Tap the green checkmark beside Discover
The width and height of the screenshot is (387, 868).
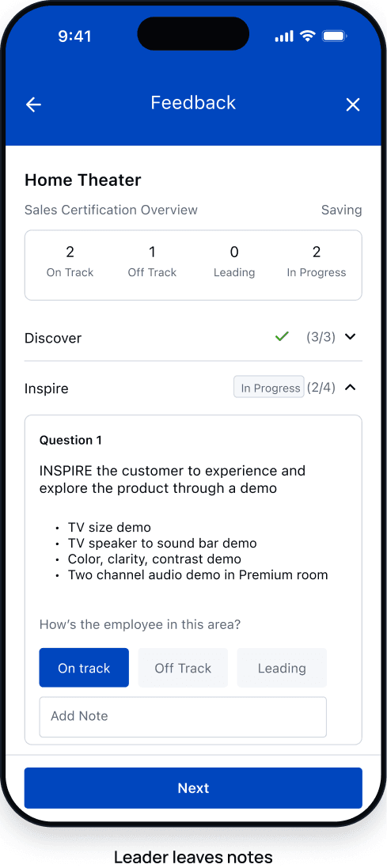pos(282,336)
